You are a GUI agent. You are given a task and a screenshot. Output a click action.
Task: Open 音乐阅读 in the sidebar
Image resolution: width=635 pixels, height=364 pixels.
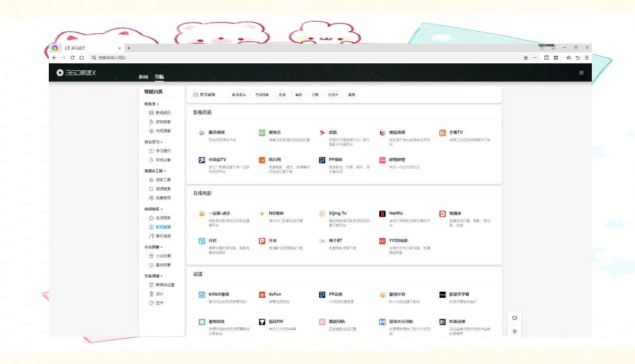click(x=160, y=236)
